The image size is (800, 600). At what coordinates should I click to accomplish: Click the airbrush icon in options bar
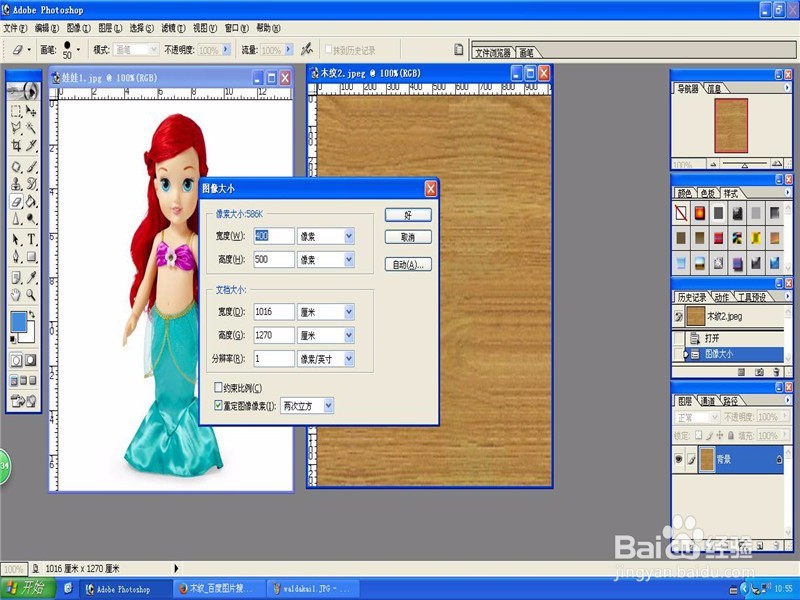[x=307, y=49]
